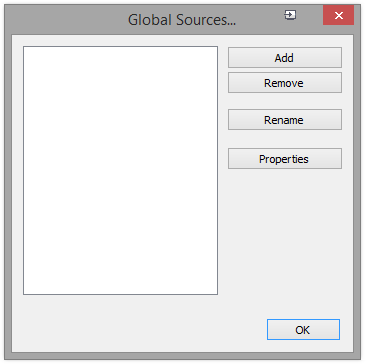Focus the blank global sources list

click(120, 170)
